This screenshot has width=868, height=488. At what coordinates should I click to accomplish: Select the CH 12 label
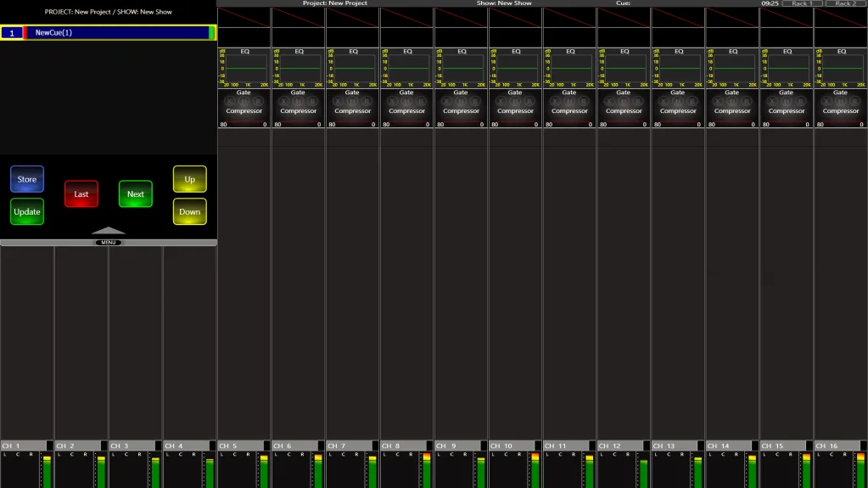pos(620,446)
